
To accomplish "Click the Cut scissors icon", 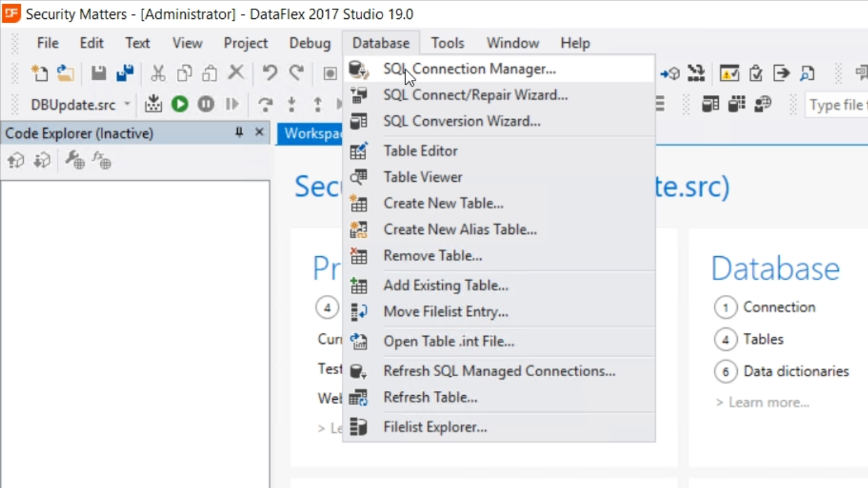I will click(158, 73).
